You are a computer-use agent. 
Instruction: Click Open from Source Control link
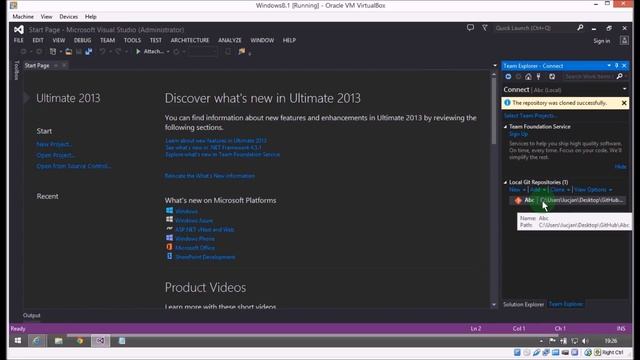pyautogui.click(x=73, y=166)
